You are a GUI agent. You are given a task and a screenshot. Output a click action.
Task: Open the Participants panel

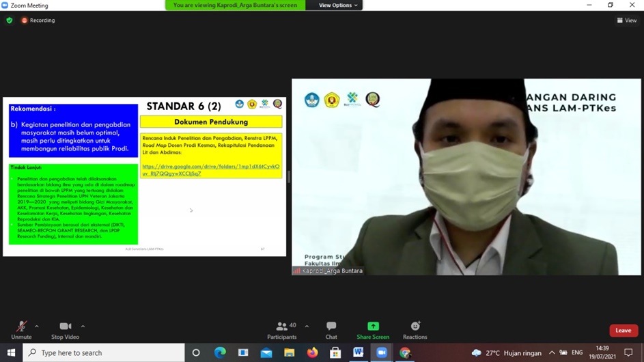pos(281,329)
